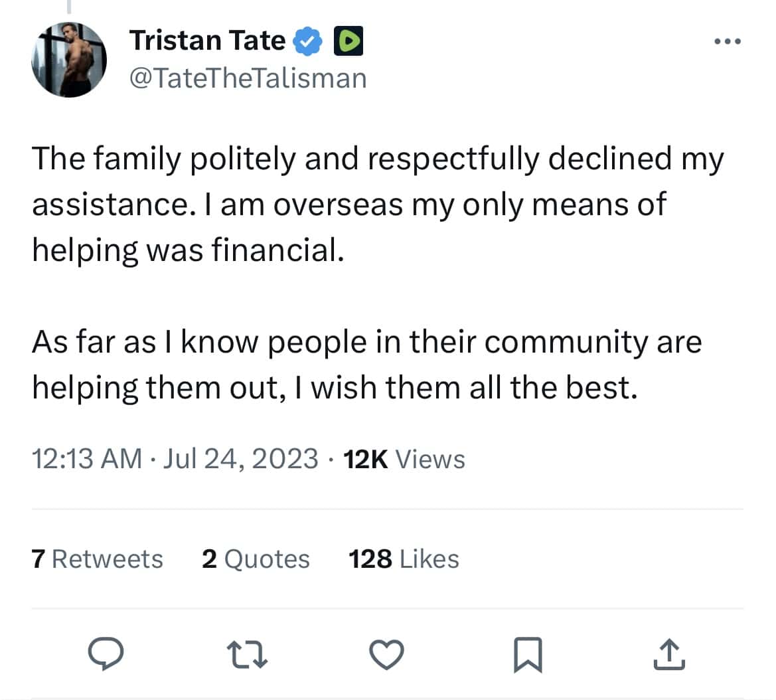
Task: Open the reply composer for this tweet
Action: tap(106, 654)
